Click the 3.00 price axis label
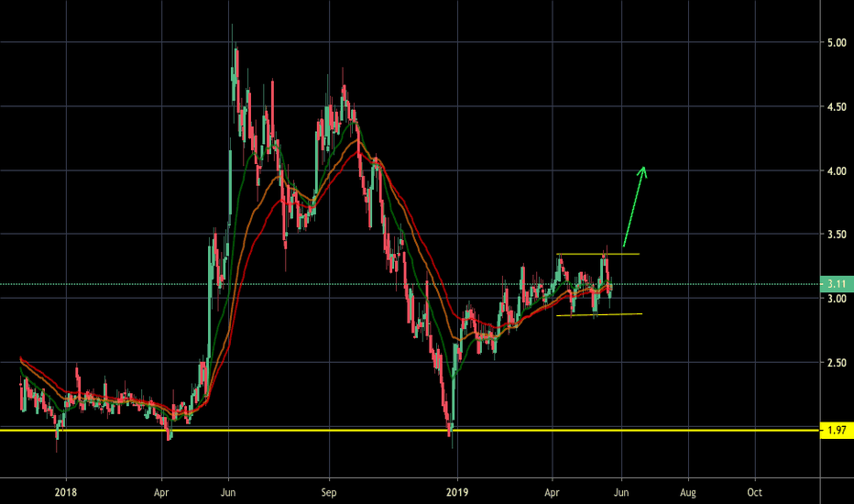854x504 pixels. [x=838, y=299]
